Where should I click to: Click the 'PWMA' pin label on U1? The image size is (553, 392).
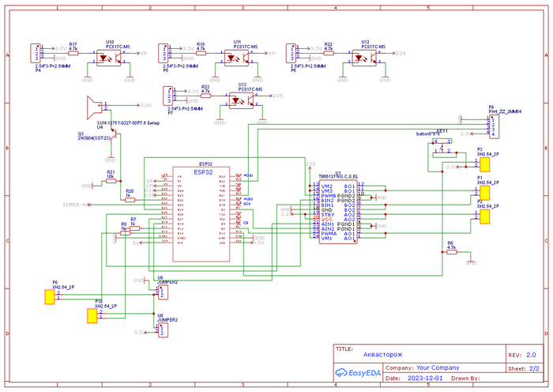pyautogui.click(x=329, y=234)
